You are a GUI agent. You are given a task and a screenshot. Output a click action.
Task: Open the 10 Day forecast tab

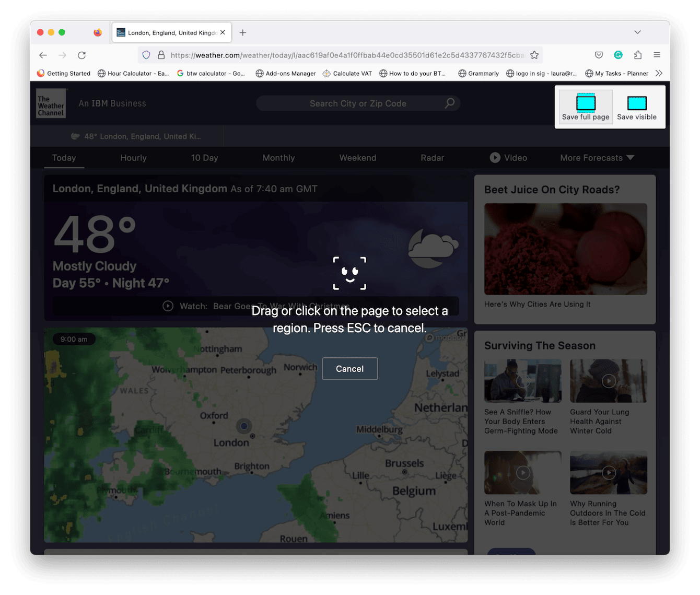[x=204, y=158]
